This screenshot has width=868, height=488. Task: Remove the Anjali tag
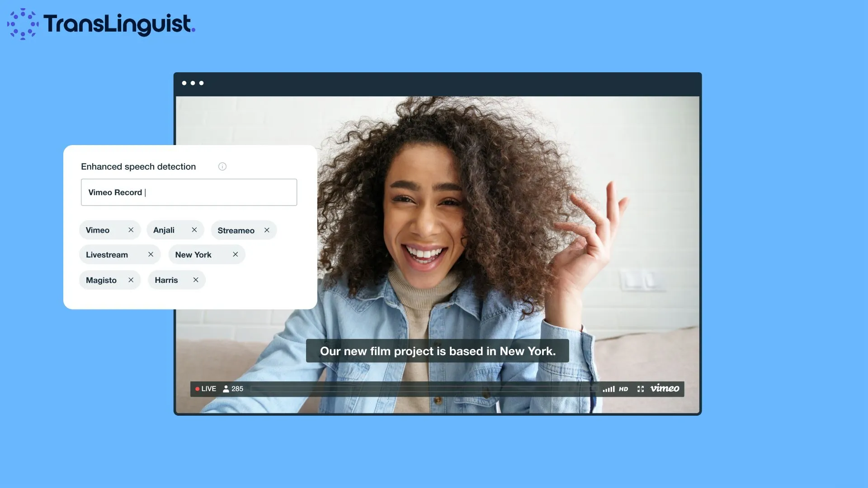point(194,230)
